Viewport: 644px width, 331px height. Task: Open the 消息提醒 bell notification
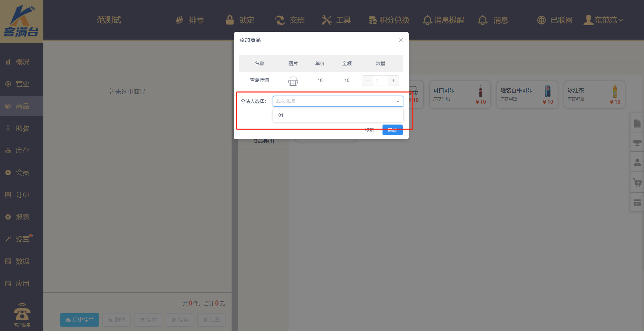[x=427, y=20]
